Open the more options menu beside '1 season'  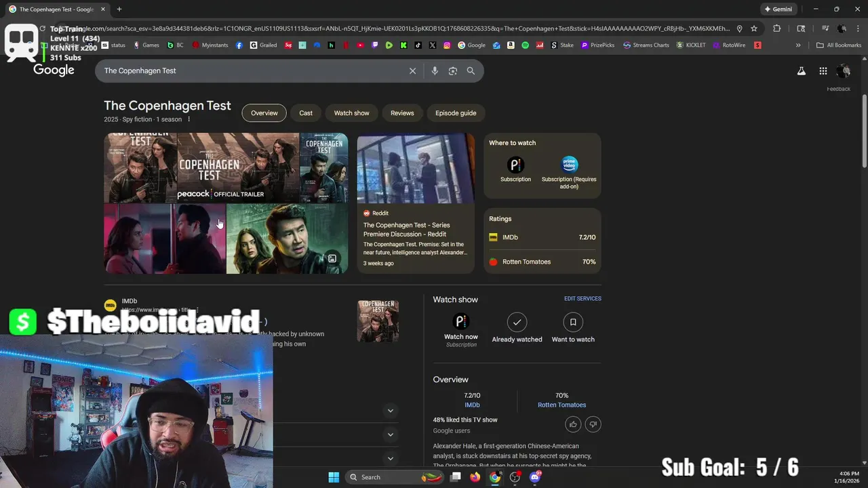[189, 119]
